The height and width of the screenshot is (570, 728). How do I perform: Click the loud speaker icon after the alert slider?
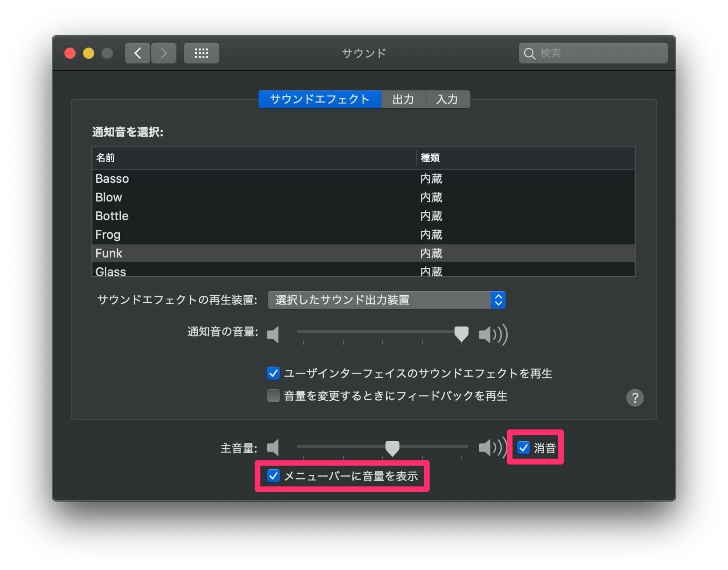[492, 334]
